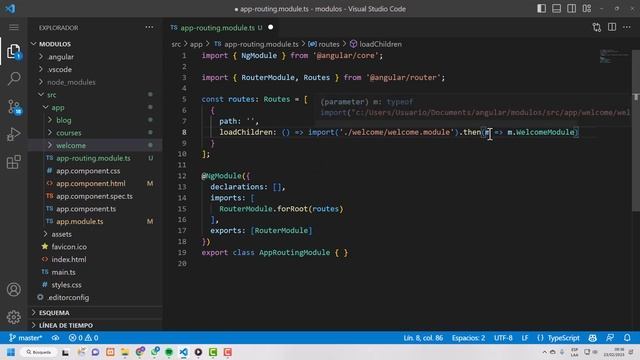Viewport: 640px width, 360px height.
Task: Click the LF end-of-line indicator
Action: click(525, 338)
